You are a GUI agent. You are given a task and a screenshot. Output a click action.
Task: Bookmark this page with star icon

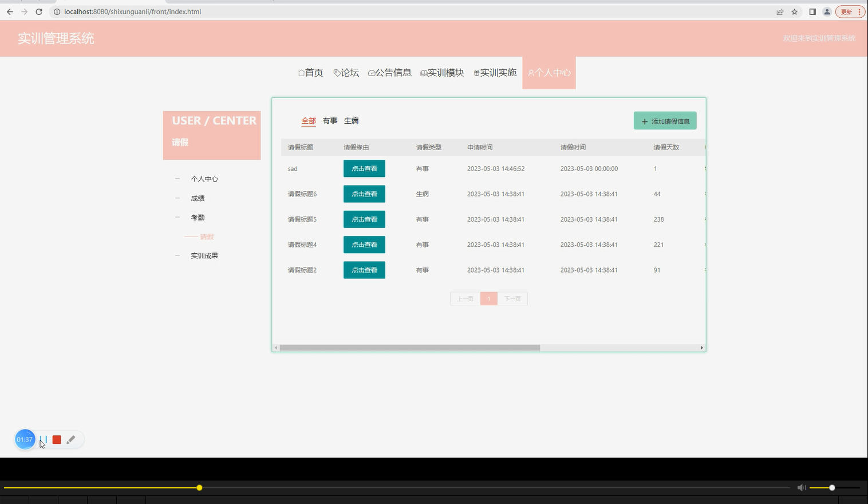pyautogui.click(x=795, y=11)
